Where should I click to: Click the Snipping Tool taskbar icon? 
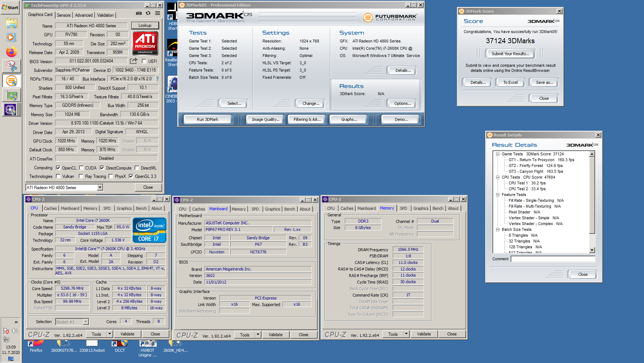[x=11, y=66]
